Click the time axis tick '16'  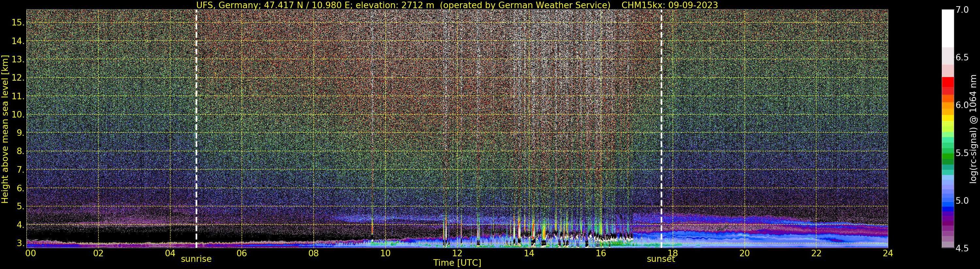[x=601, y=253]
